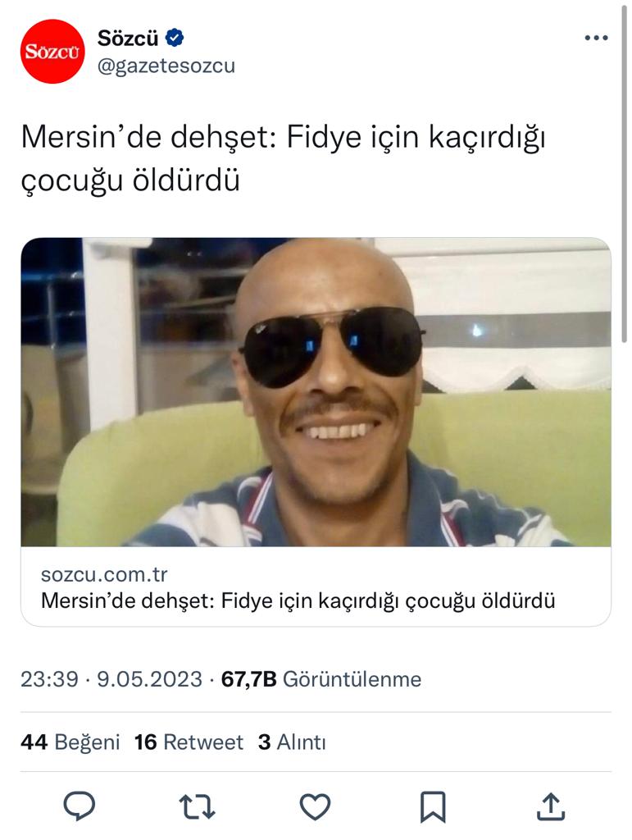The height and width of the screenshot is (840, 632).
Task: Open the share upload icon
Action: 551,807
